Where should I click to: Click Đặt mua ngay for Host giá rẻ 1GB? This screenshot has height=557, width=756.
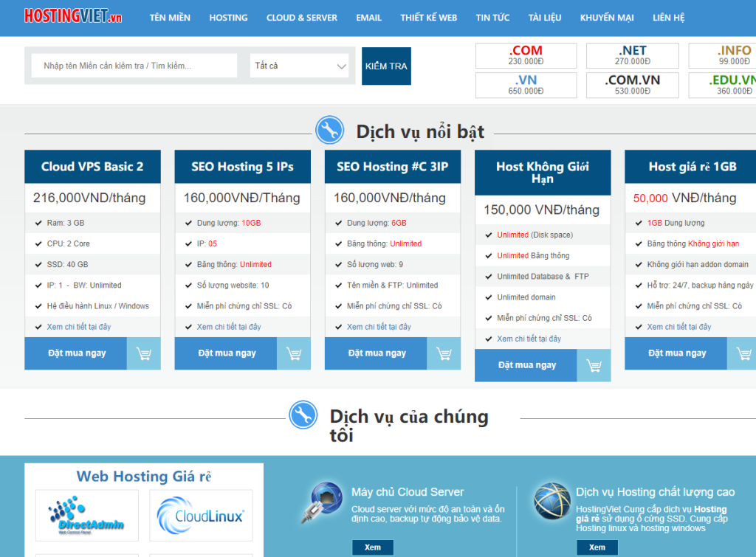click(676, 353)
